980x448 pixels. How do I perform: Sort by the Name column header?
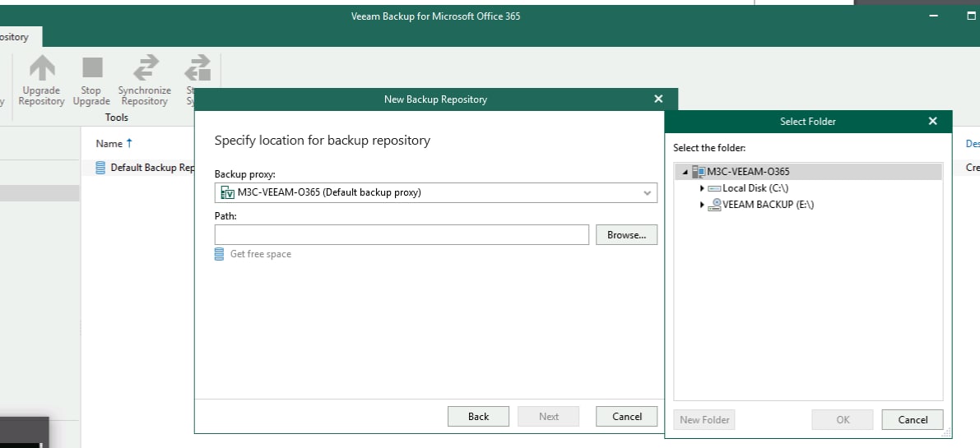pos(109,144)
